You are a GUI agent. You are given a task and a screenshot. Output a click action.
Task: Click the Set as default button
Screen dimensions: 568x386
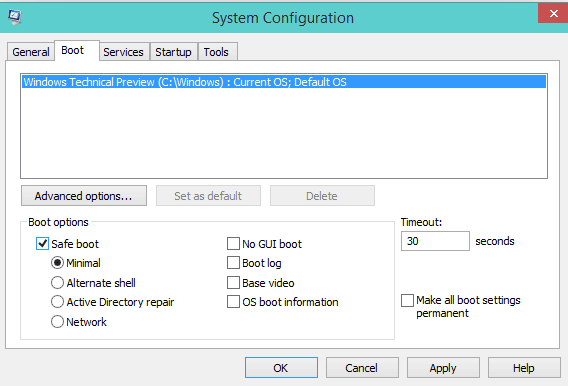tap(208, 196)
